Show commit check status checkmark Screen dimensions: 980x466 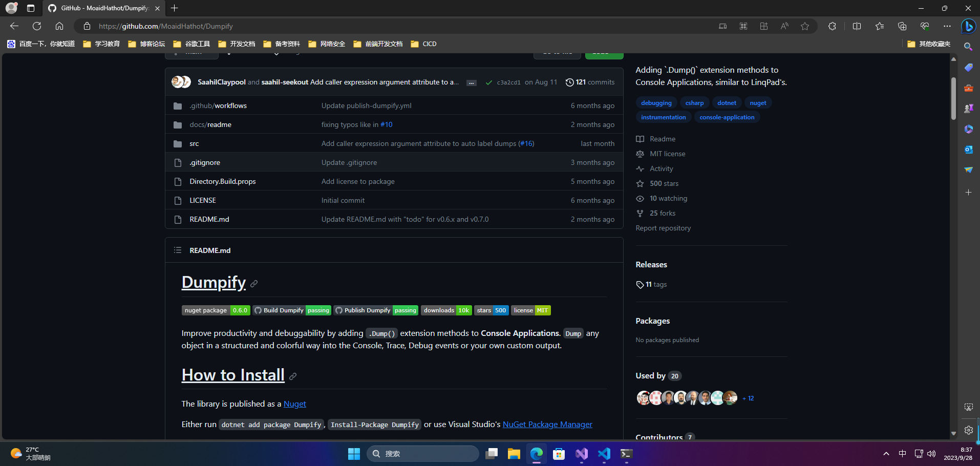(x=489, y=82)
